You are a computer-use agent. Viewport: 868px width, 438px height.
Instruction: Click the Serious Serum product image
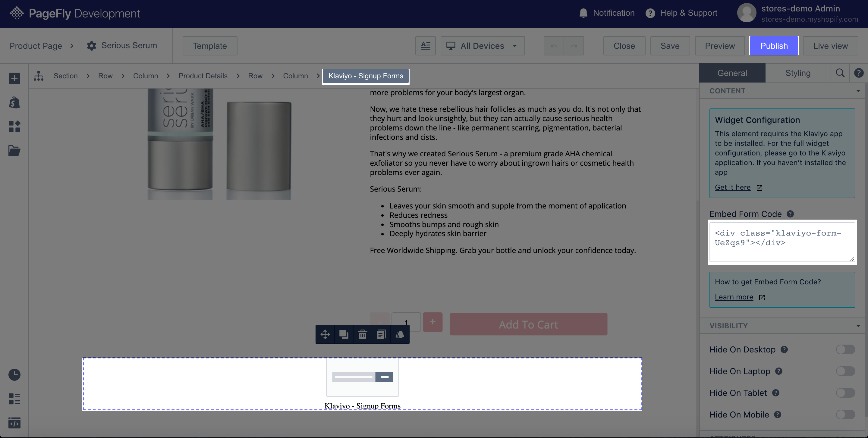point(219,144)
